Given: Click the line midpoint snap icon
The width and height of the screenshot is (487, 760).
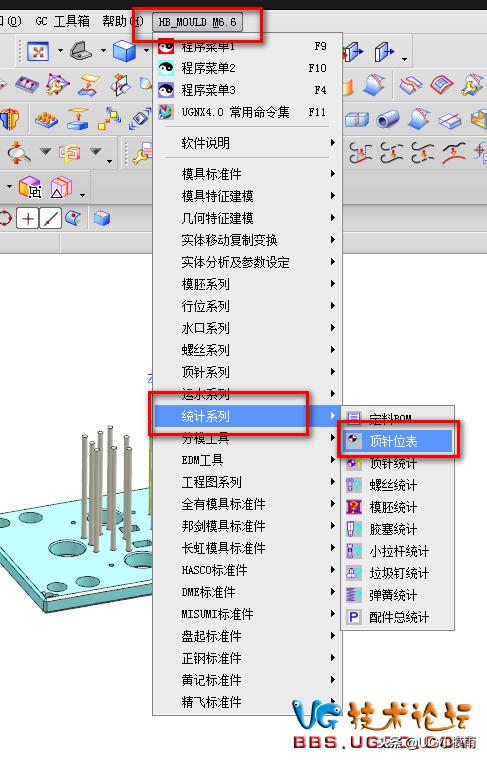Looking at the screenshot, I should (51, 219).
